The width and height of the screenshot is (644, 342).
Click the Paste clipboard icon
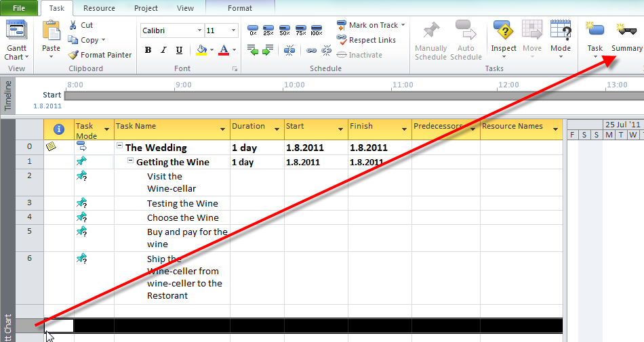[51, 34]
